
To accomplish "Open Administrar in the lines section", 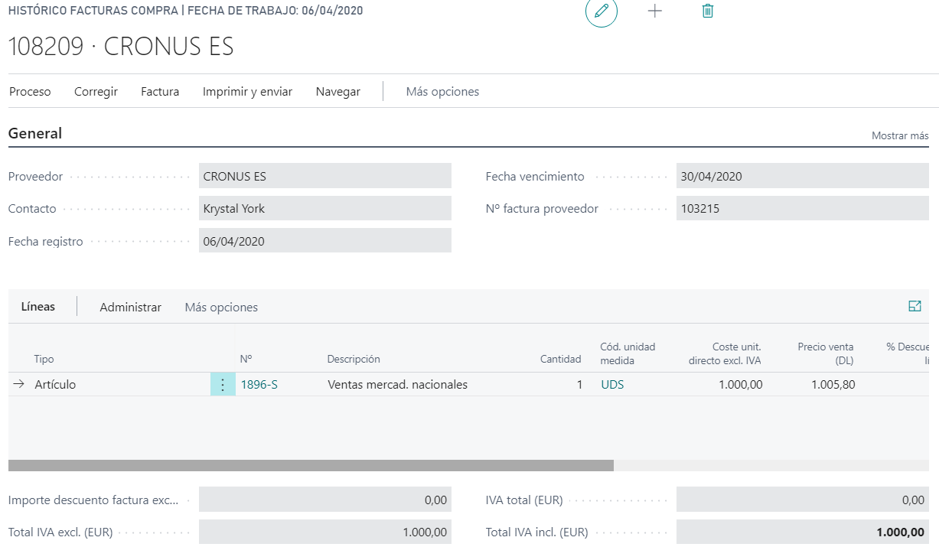I will (x=130, y=308).
